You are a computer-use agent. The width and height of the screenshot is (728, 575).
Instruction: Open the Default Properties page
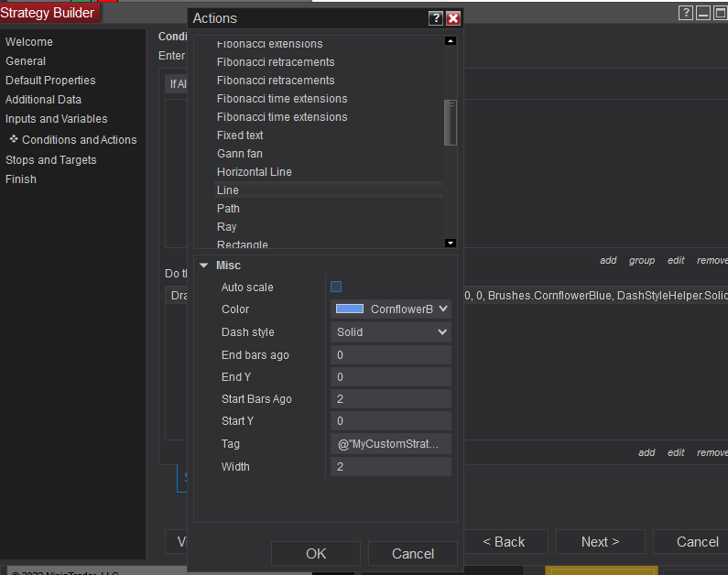(50, 81)
